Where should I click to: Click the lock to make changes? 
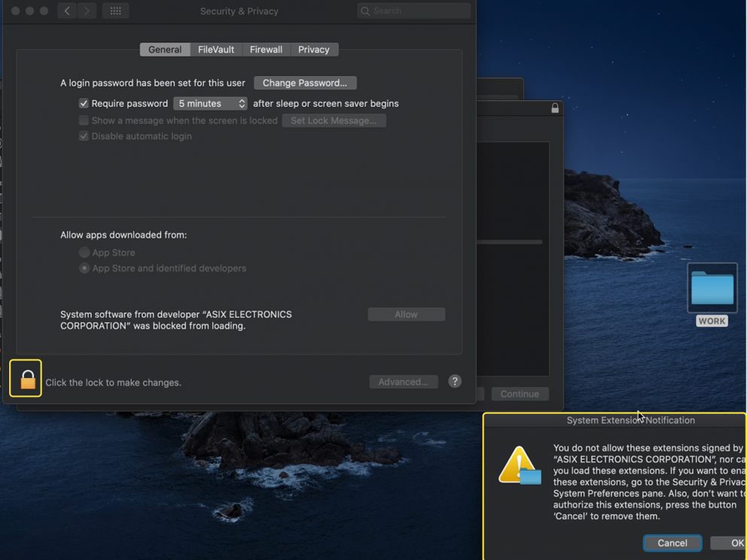tap(26, 379)
